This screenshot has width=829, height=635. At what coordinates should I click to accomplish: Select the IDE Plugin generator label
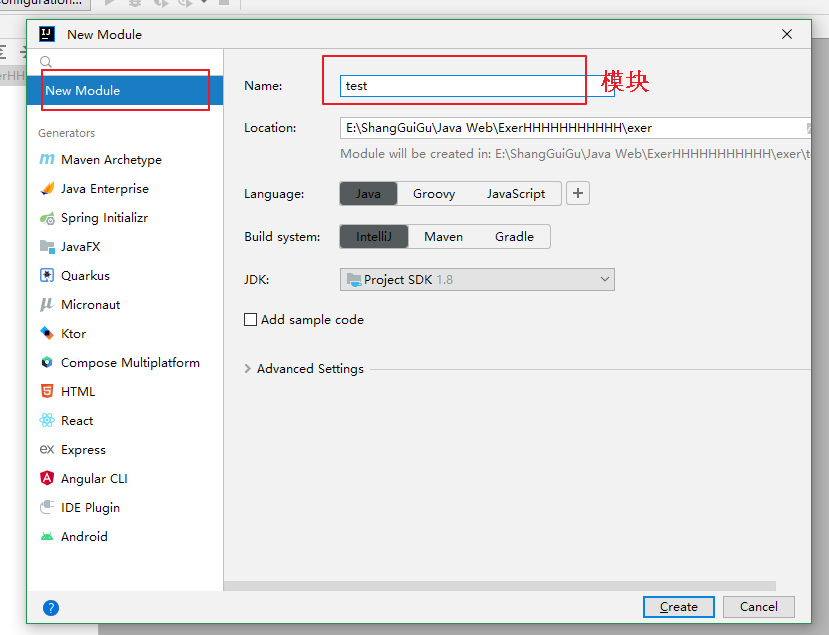point(90,508)
